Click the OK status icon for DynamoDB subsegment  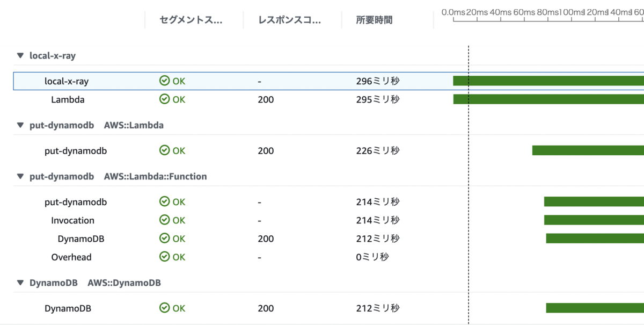coord(164,239)
